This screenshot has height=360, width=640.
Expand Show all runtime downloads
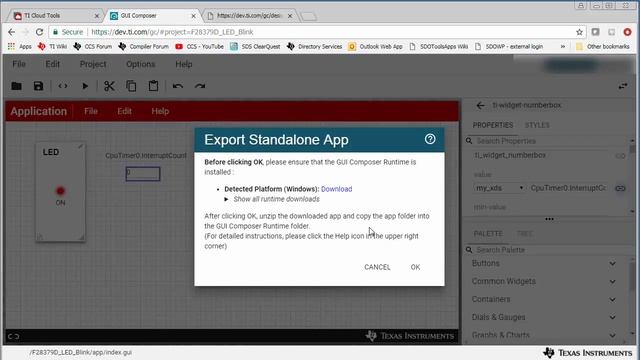272,199
